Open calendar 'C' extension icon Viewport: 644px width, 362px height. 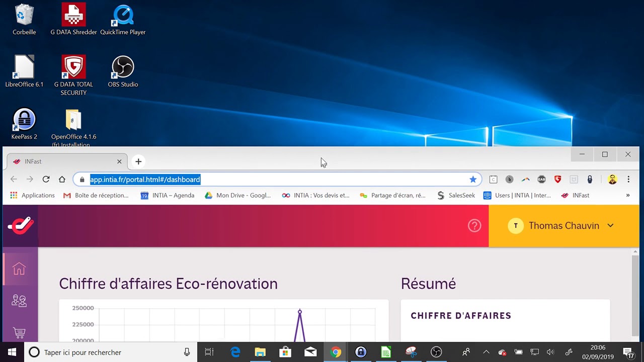click(494, 179)
